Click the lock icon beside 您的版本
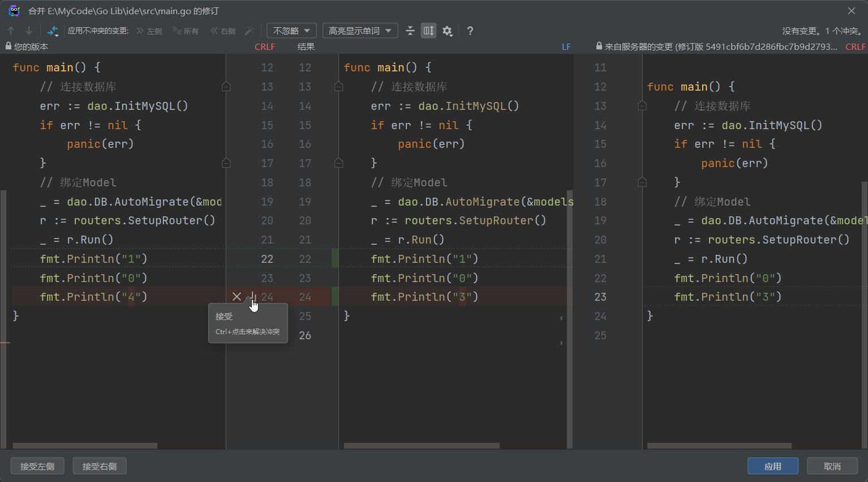The width and height of the screenshot is (868, 482). (x=8, y=46)
